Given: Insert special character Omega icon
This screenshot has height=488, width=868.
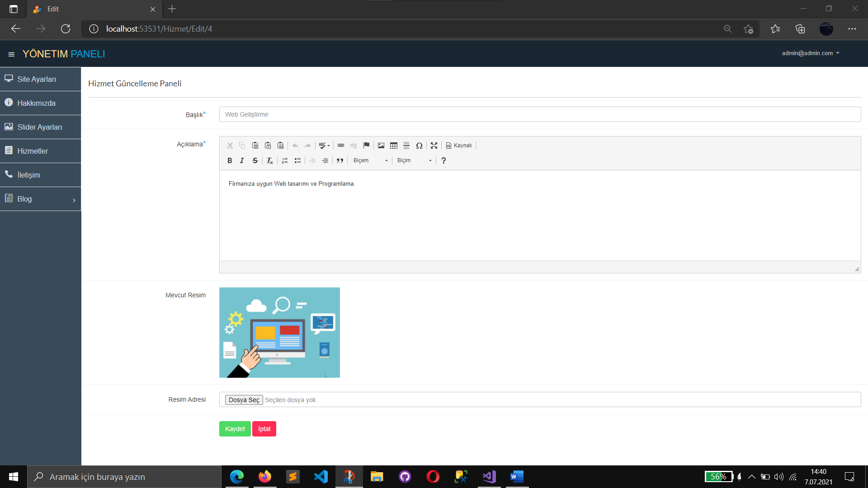Looking at the screenshot, I should click(x=419, y=145).
